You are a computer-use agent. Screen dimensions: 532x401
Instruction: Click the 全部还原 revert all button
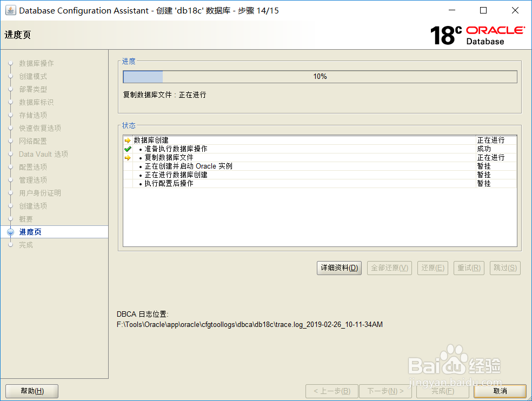coord(389,268)
